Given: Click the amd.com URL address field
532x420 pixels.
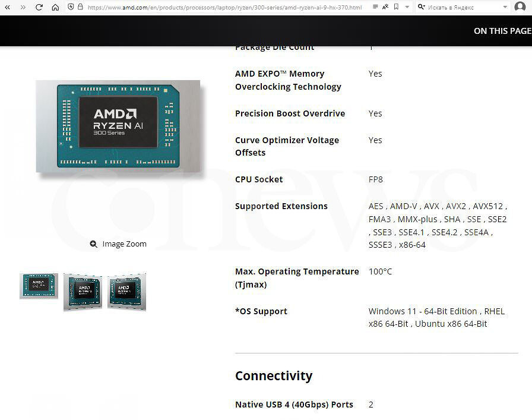Looking at the screenshot, I should 225,7.
